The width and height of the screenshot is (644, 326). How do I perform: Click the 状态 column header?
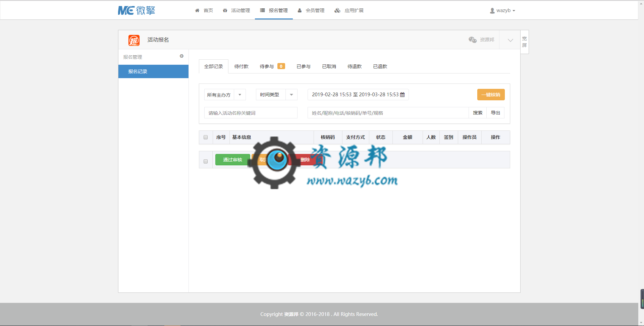click(381, 137)
